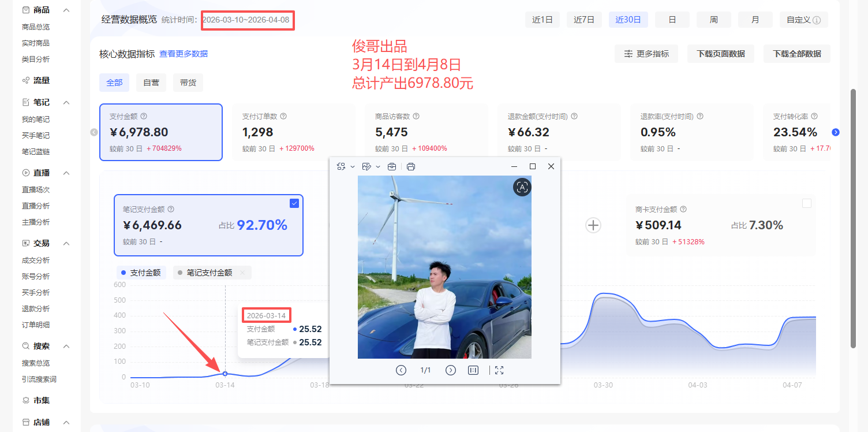View the photo at 1:1 actual size

coord(473,370)
